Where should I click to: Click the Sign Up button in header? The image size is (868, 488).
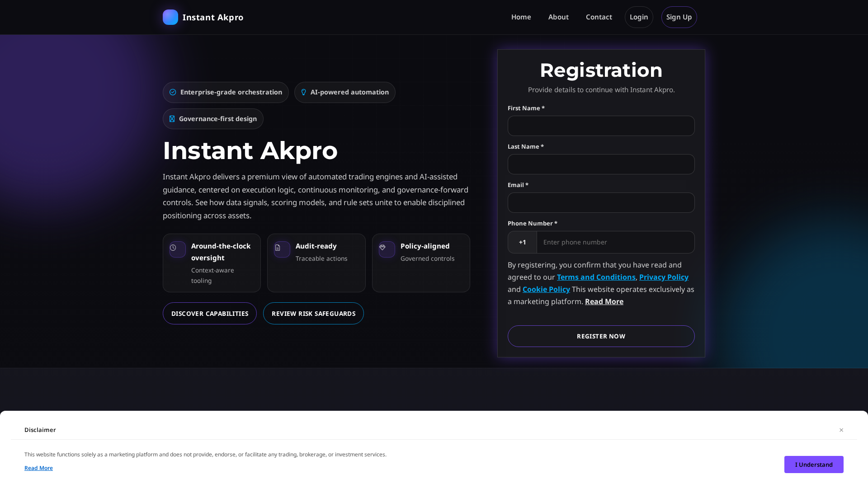pyautogui.click(x=679, y=17)
